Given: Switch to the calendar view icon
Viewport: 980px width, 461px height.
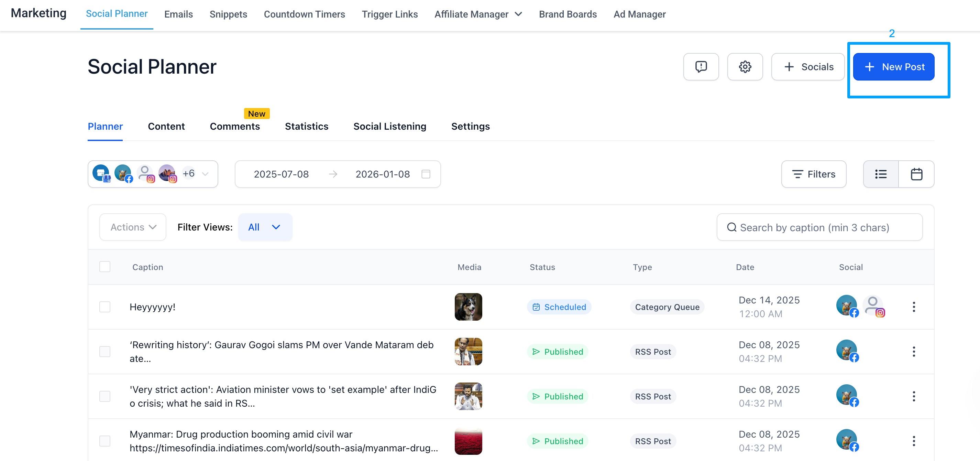Looking at the screenshot, I should (x=916, y=174).
